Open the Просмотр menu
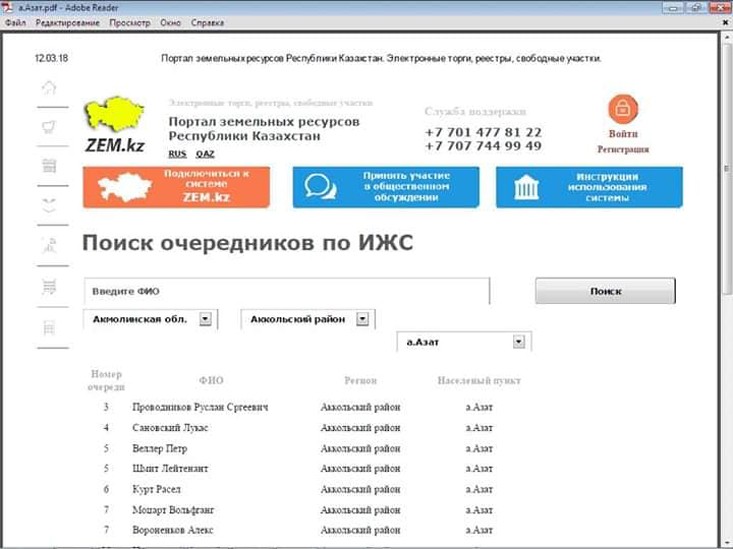 [x=130, y=21]
